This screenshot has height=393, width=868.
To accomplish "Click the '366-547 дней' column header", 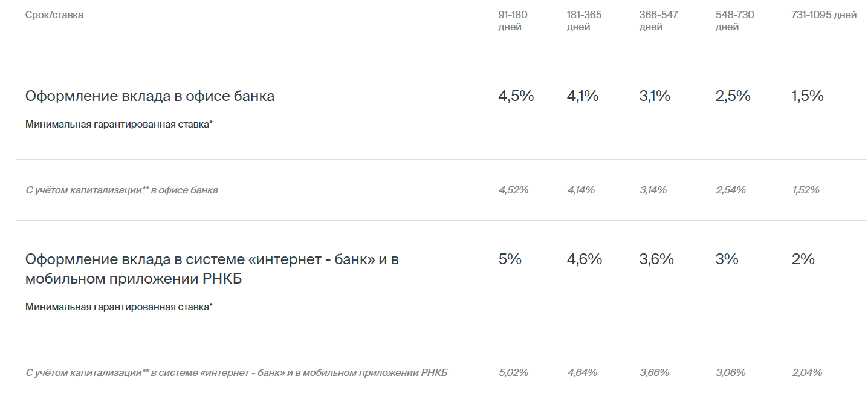I will point(658,21).
